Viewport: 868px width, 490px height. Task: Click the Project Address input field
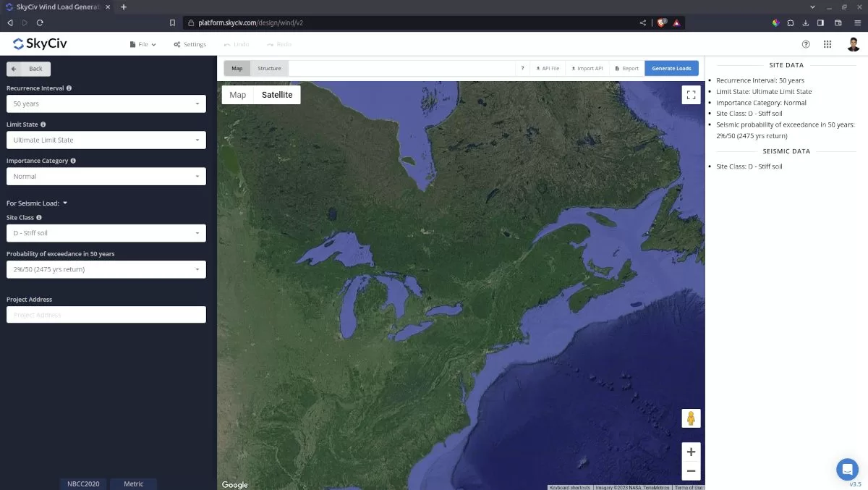(x=106, y=314)
